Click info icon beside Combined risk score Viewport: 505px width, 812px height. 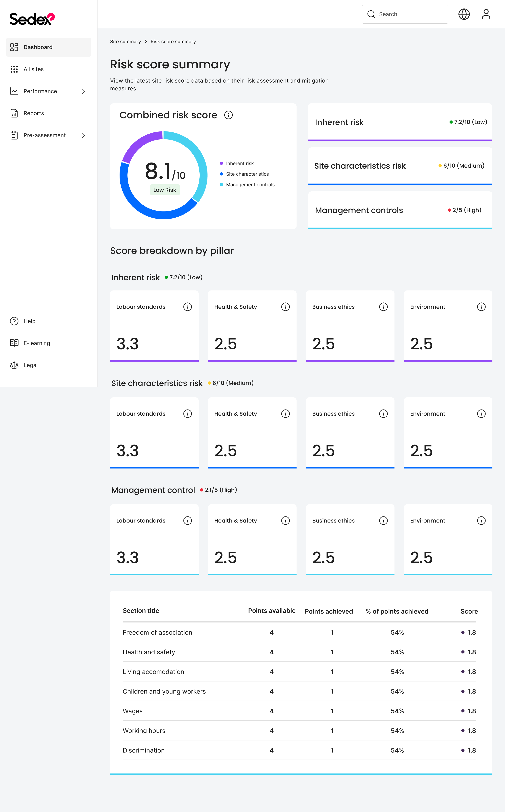[x=229, y=115]
